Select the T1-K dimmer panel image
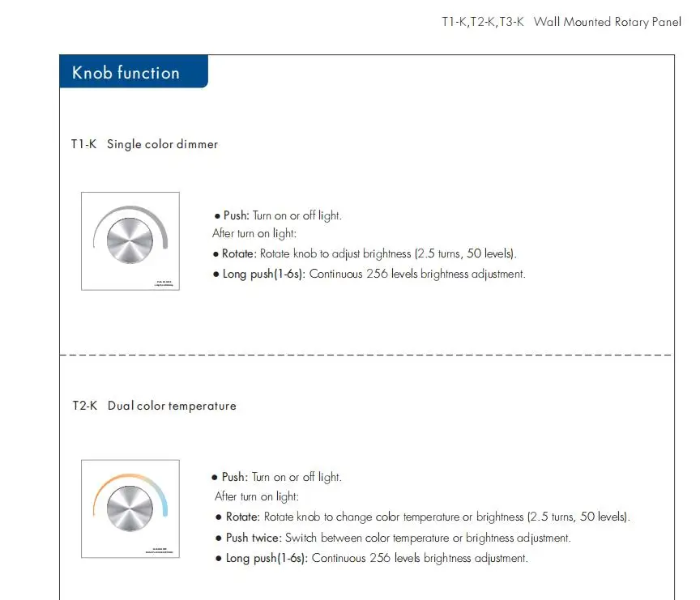The height and width of the screenshot is (600, 700). 130,241
